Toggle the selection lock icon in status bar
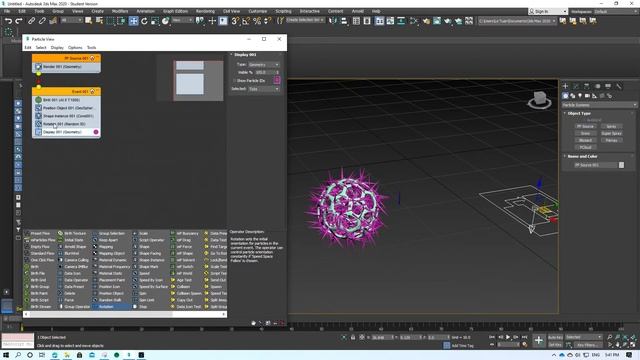This screenshot has height=360, width=640. pos(353,338)
